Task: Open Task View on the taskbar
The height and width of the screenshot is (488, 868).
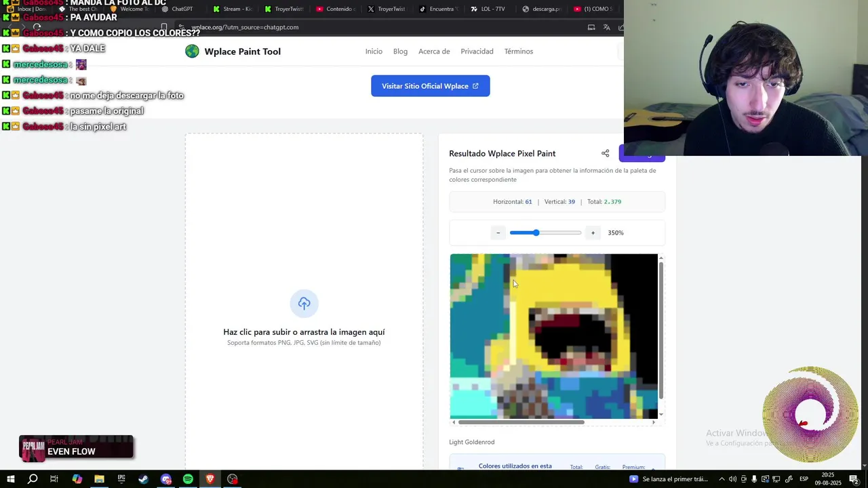Action: click(x=54, y=479)
